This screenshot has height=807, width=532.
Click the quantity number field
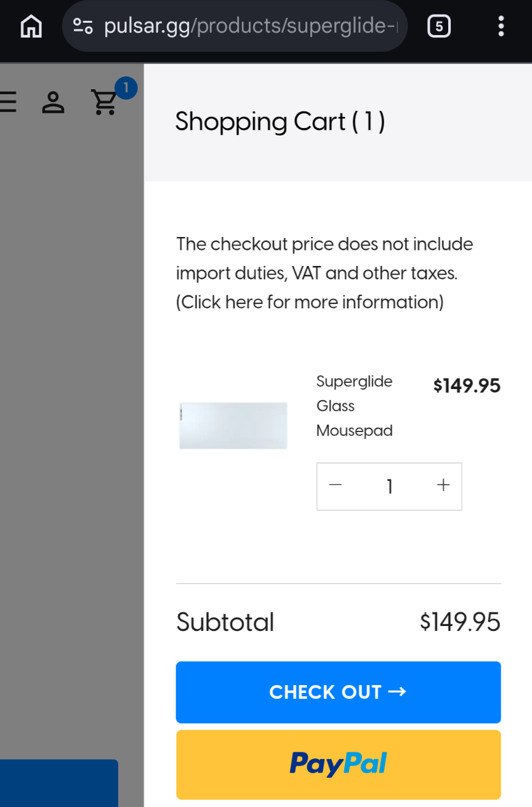point(389,487)
